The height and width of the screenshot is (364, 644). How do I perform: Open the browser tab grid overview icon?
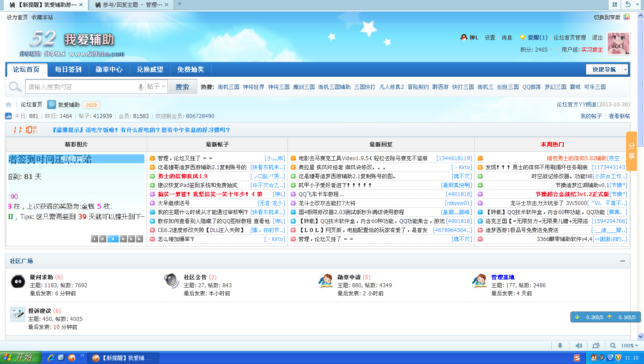tap(614, 4)
